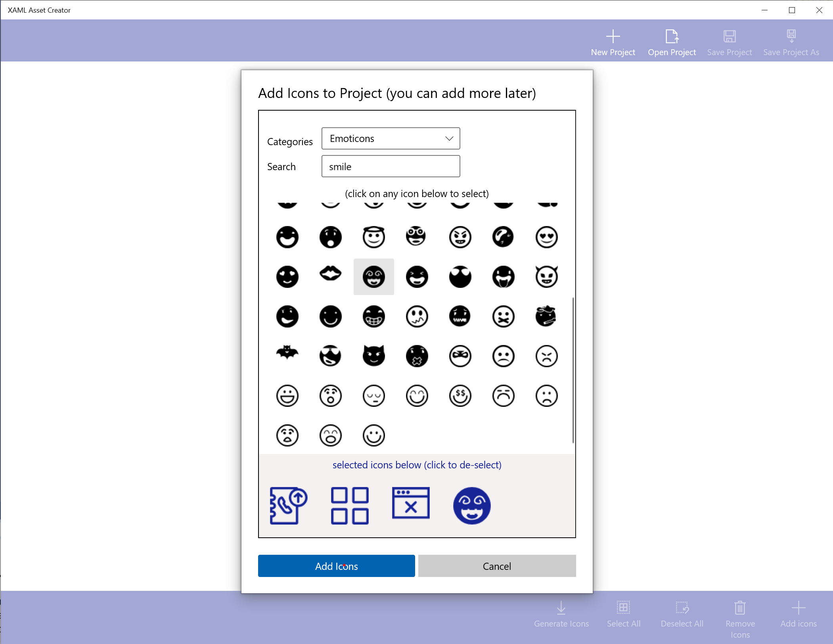Click the selected grid layout icon to deselect
833x644 pixels.
349,505
